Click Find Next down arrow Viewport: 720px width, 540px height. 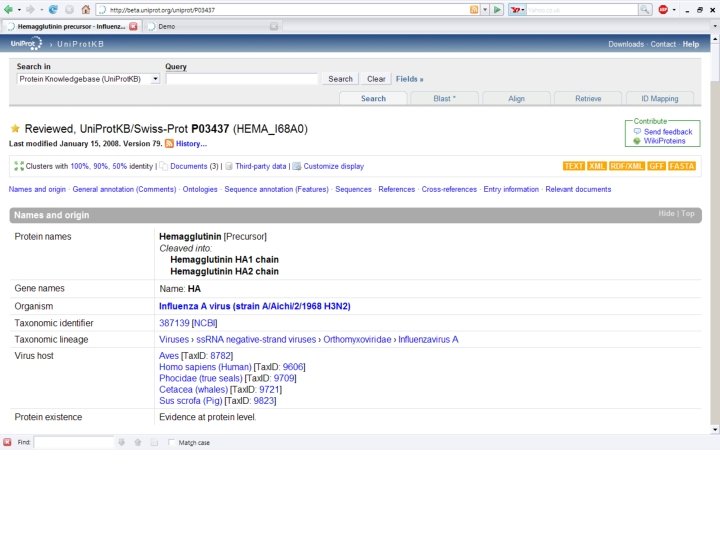click(121, 442)
